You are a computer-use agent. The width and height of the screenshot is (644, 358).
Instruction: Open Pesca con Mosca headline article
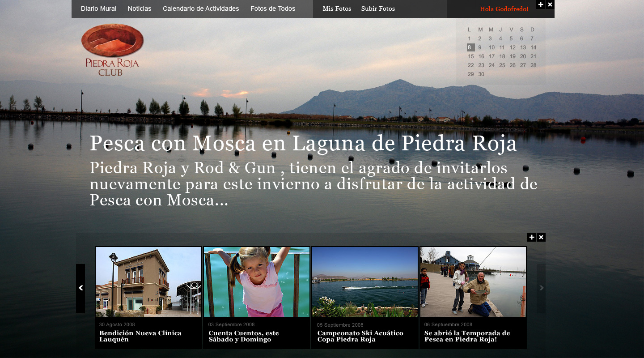click(303, 144)
